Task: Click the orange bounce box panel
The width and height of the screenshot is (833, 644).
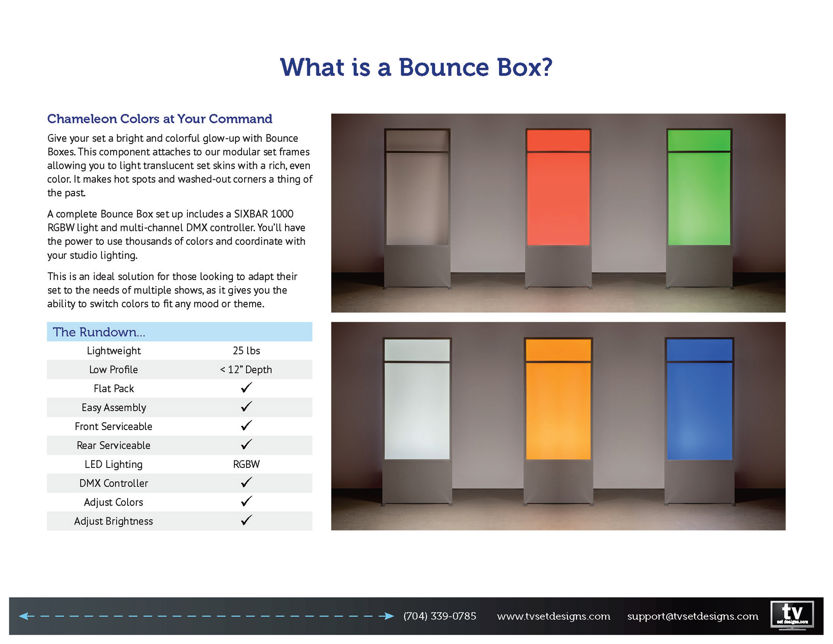Action: pyautogui.click(x=558, y=399)
